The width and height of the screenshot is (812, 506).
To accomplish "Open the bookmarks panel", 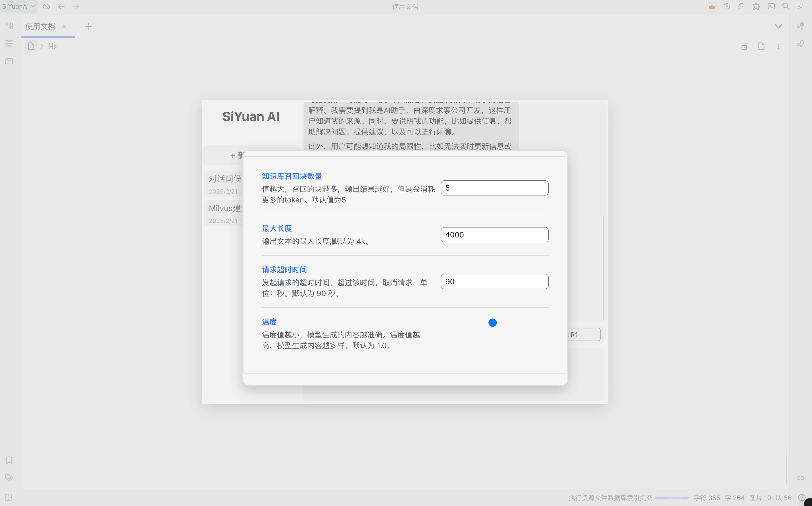I will pyautogui.click(x=9, y=460).
